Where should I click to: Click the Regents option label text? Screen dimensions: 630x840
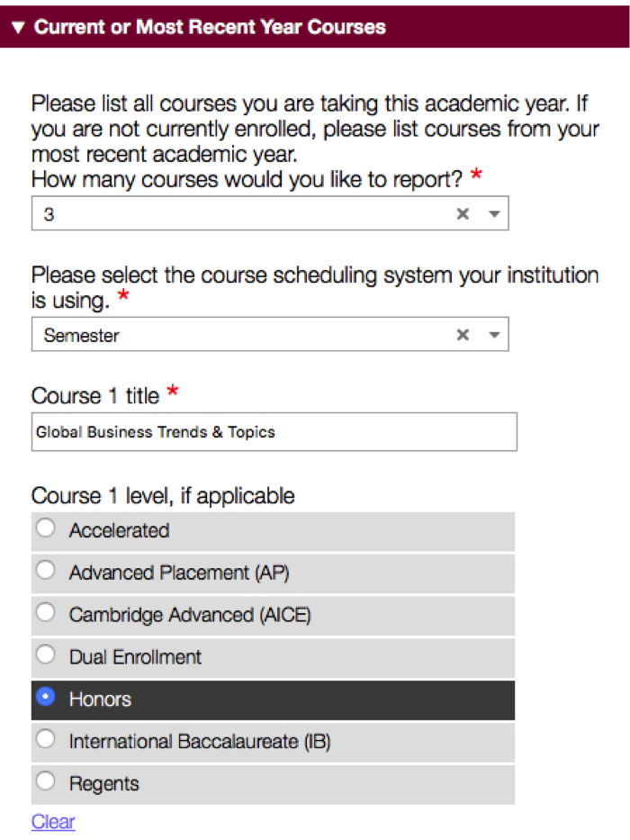pos(103,783)
